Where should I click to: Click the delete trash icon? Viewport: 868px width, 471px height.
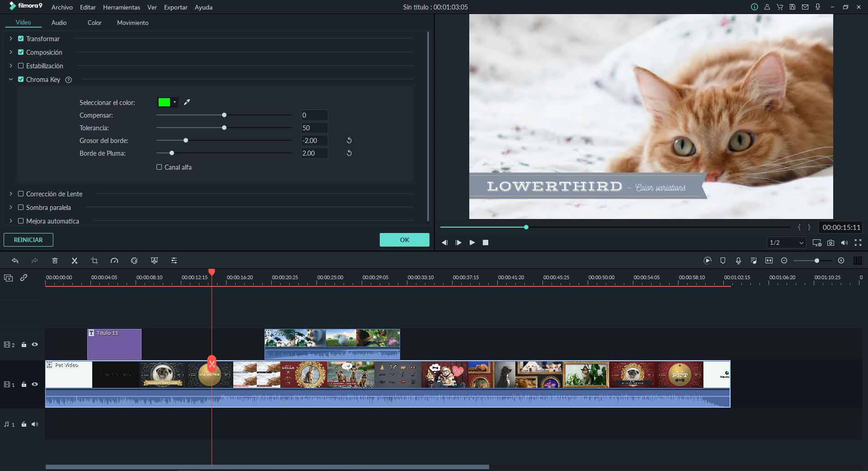click(55, 261)
